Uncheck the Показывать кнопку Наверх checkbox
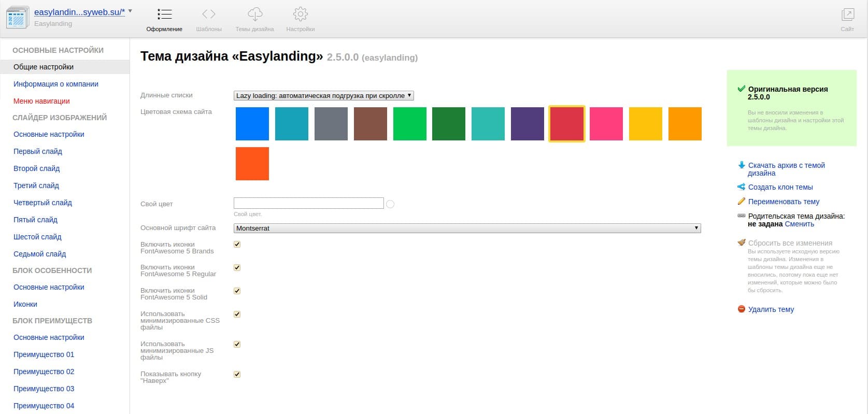Image resolution: width=868 pixels, height=414 pixels. [237, 375]
